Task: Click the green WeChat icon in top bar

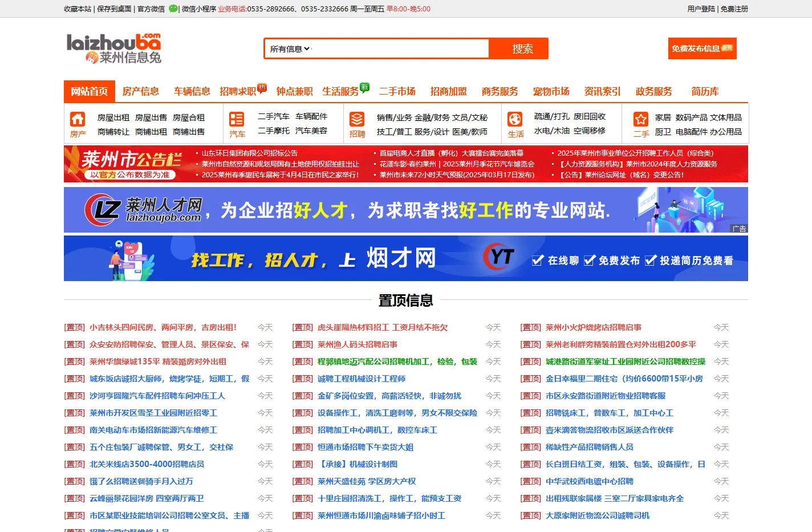Action: tap(173, 9)
